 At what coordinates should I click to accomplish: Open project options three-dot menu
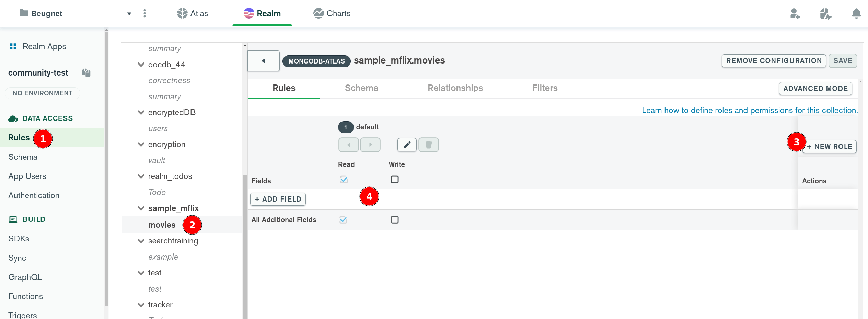click(144, 13)
